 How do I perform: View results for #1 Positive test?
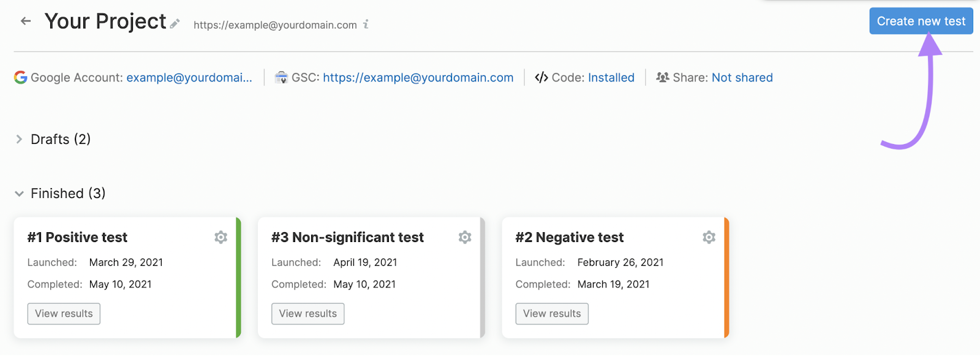point(63,313)
